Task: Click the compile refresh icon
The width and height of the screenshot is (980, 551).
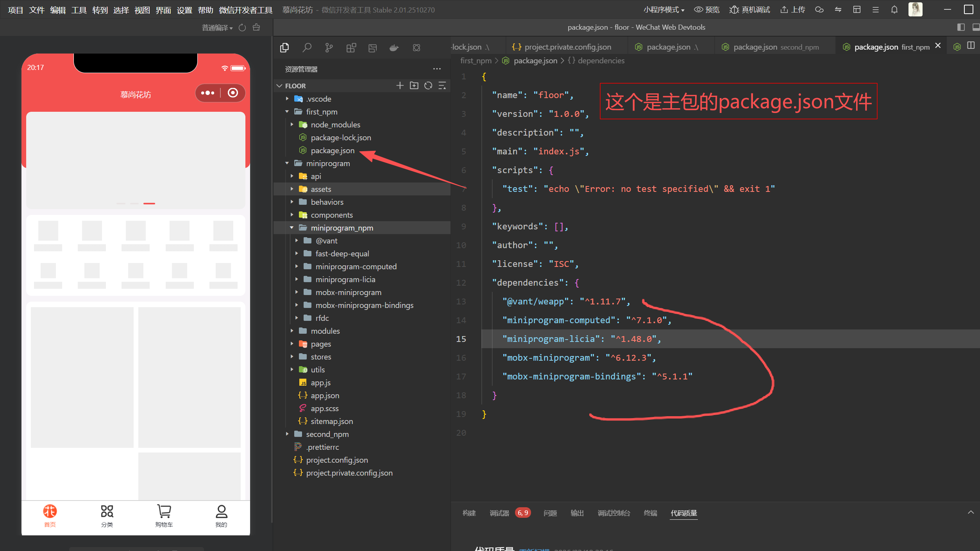Action: coord(242,27)
